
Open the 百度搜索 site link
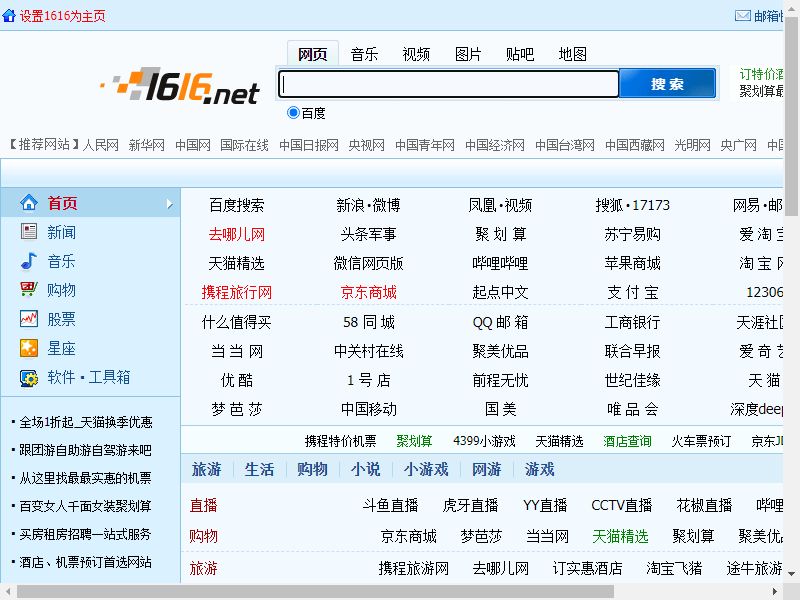[x=237, y=205]
